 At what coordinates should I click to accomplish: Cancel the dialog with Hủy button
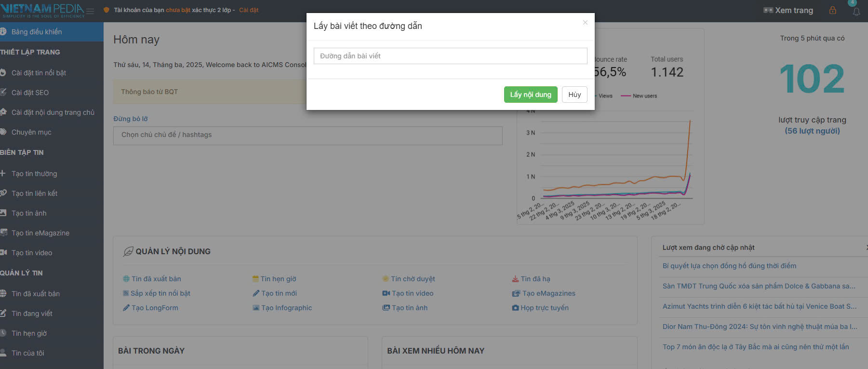[x=574, y=95]
